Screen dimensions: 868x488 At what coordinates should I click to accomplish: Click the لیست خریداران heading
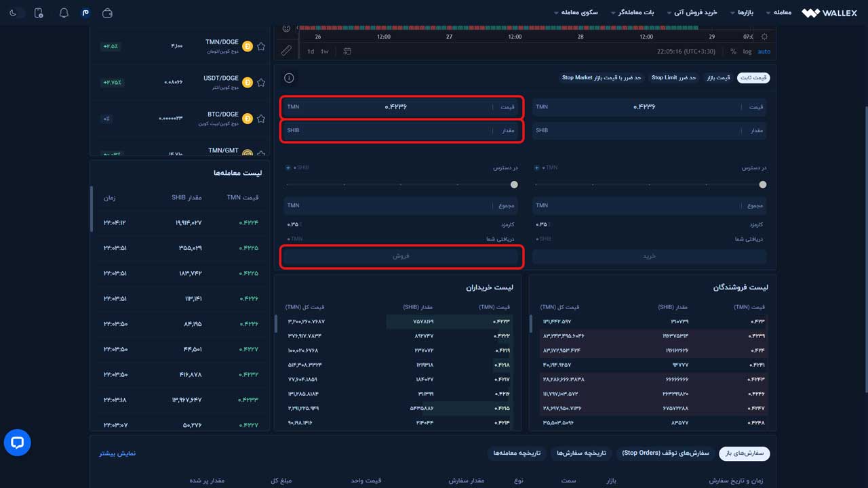point(490,287)
